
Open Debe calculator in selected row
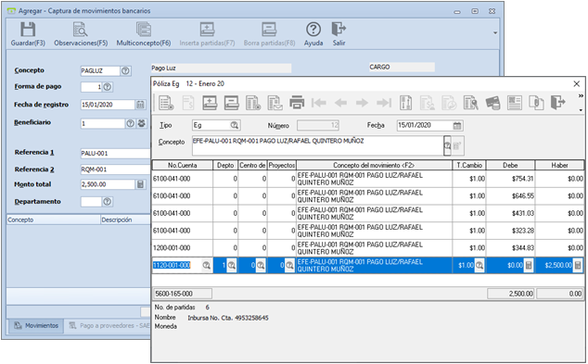[x=529, y=265]
